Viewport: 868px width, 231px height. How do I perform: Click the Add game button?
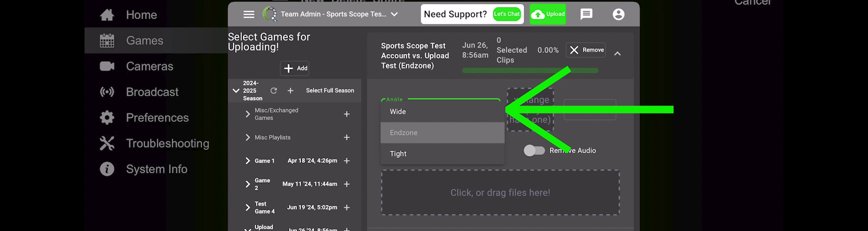tap(295, 68)
